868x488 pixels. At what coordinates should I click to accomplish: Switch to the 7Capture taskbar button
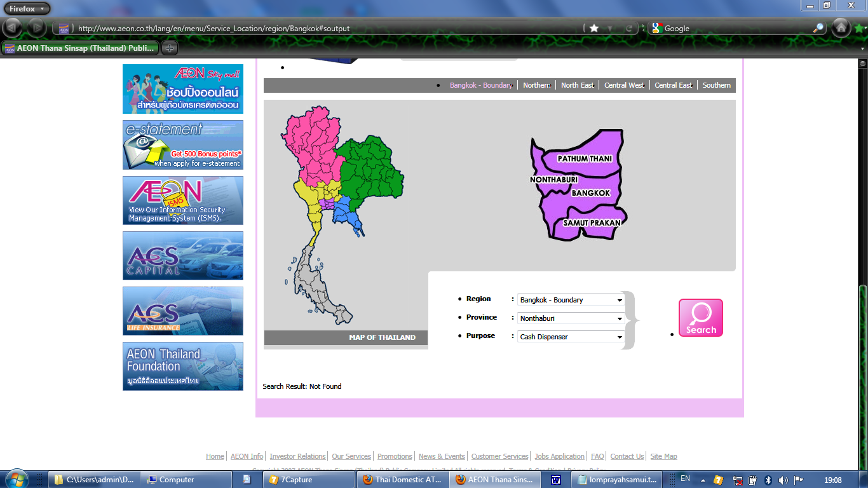309,480
